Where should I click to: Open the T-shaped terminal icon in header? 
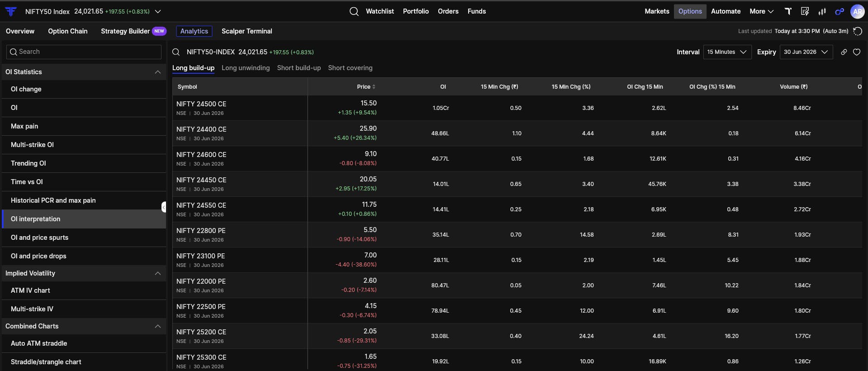(x=788, y=11)
